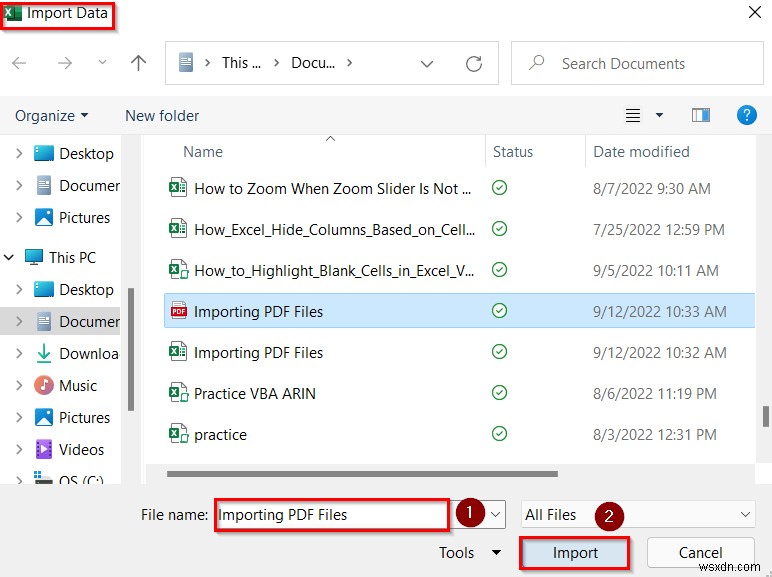
Task: Expand the top Desktop tree node
Action: 19,153
